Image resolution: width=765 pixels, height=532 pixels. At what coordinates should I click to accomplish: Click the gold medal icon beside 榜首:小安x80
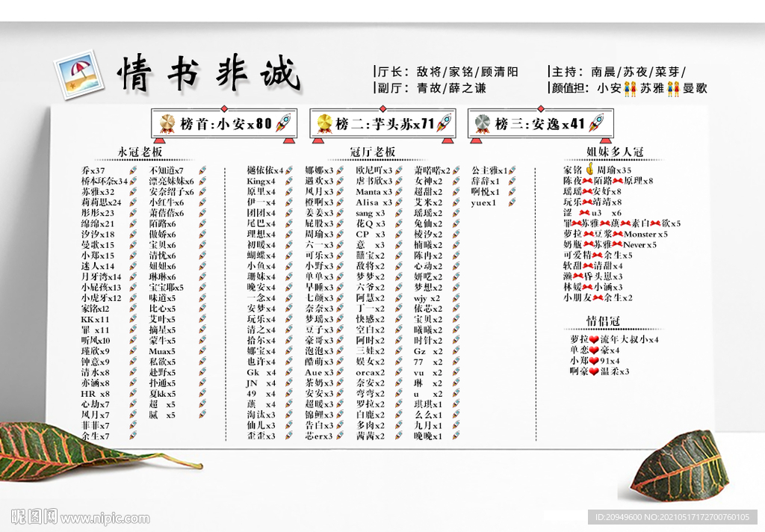(167, 121)
